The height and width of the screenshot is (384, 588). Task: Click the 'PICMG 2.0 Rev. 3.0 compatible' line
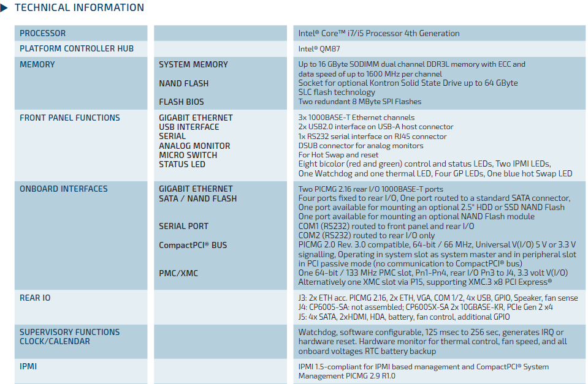pos(437,245)
